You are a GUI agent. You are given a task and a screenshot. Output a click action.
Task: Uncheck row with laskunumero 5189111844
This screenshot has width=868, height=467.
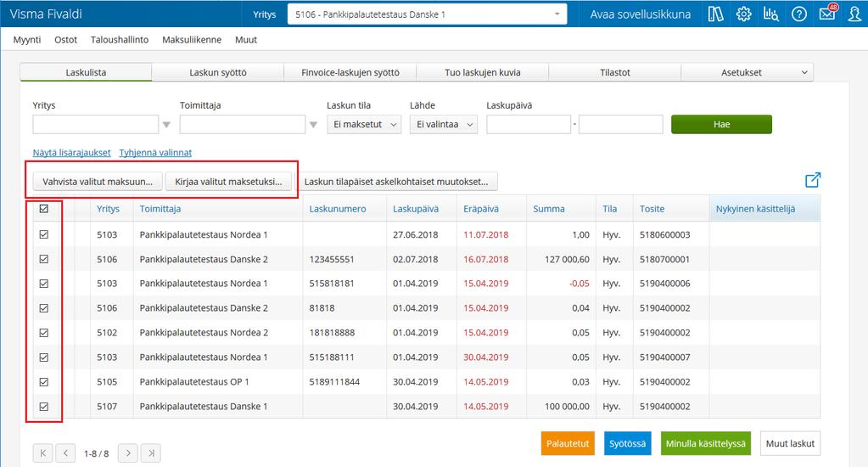pos(44,382)
